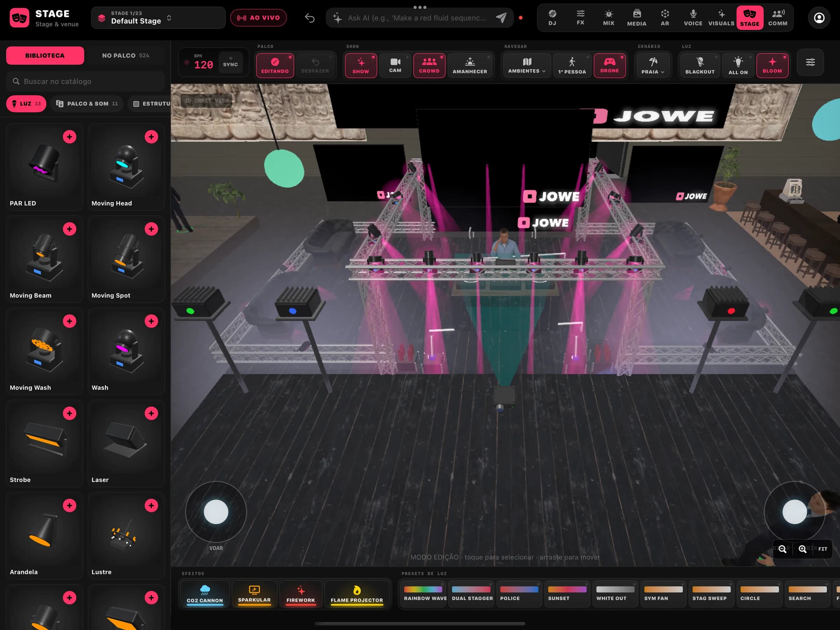Enable BPM SYNC

(230, 62)
